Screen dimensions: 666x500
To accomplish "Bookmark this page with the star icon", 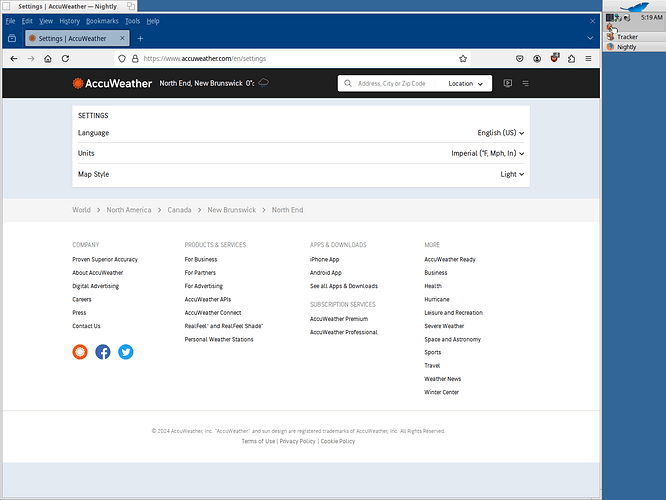I will tap(463, 59).
